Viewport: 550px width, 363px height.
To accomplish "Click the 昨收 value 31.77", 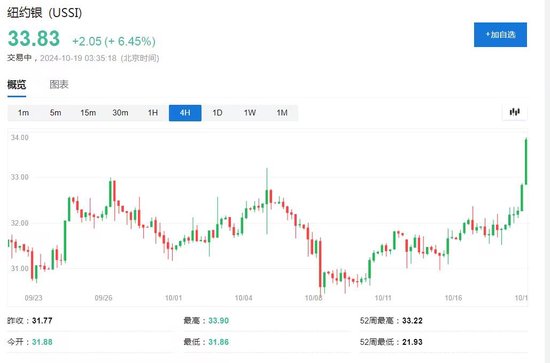I will 42,321.
